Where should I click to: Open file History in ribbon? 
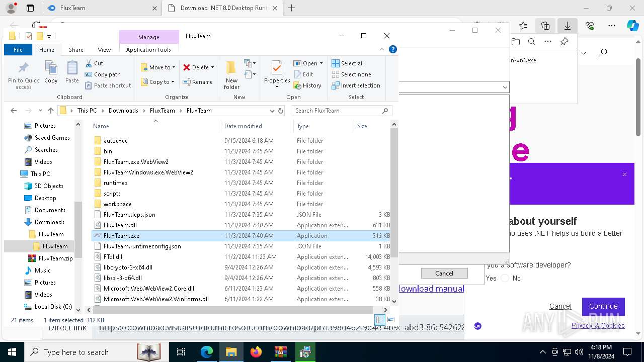pos(307,85)
